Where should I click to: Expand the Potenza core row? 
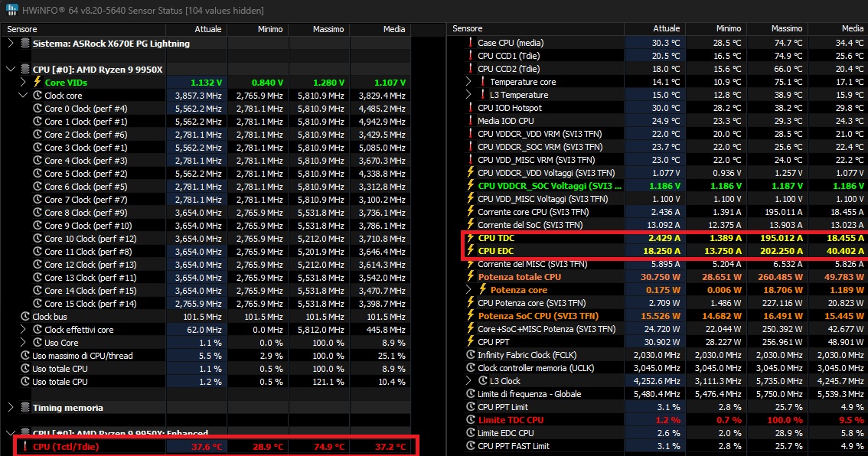[469, 289]
